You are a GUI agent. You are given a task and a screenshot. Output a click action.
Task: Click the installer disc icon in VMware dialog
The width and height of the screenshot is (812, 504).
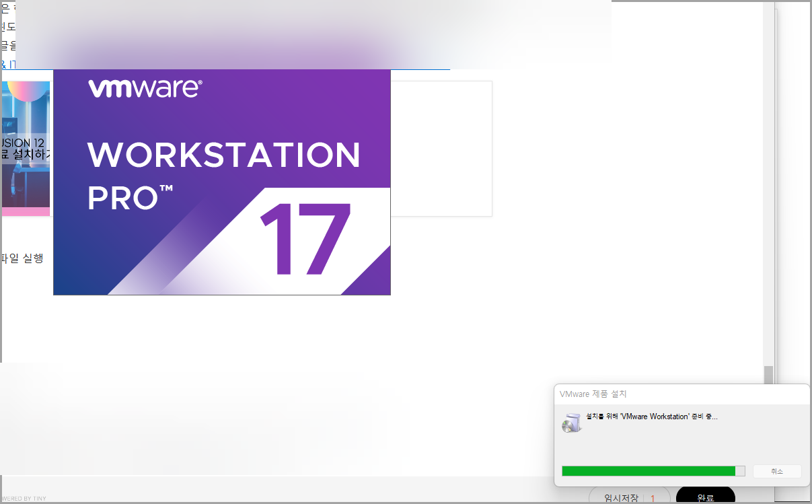click(570, 422)
